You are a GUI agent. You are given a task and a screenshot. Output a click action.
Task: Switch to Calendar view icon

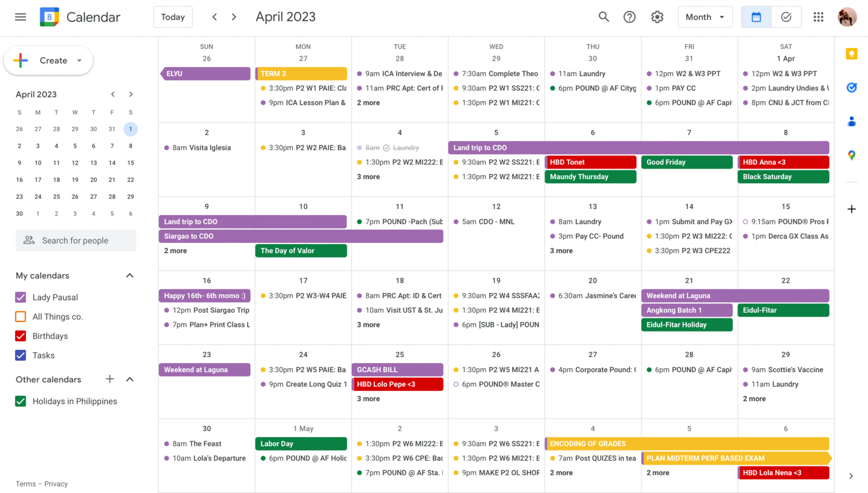(x=756, y=17)
